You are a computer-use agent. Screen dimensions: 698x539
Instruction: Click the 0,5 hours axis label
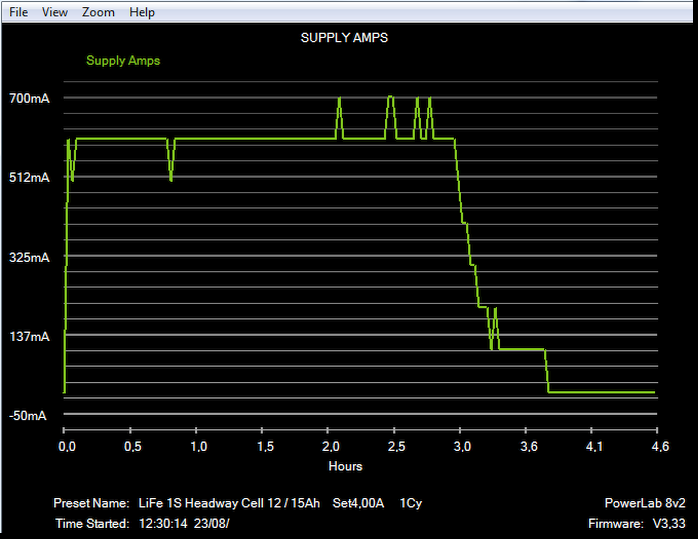pyautogui.click(x=133, y=446)
